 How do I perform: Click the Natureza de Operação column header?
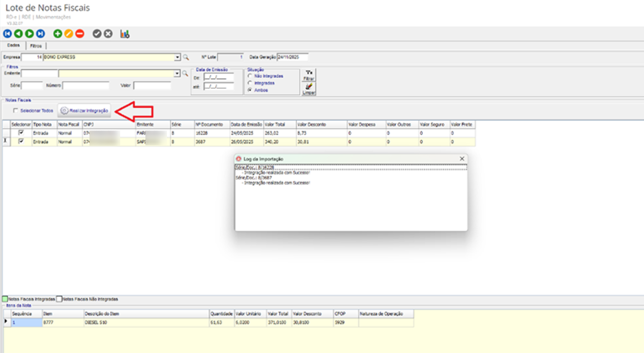click(386, 314)
